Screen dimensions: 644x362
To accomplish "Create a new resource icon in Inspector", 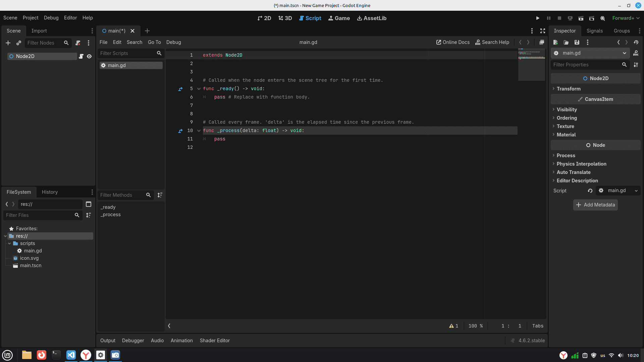I will click(555, 42).
